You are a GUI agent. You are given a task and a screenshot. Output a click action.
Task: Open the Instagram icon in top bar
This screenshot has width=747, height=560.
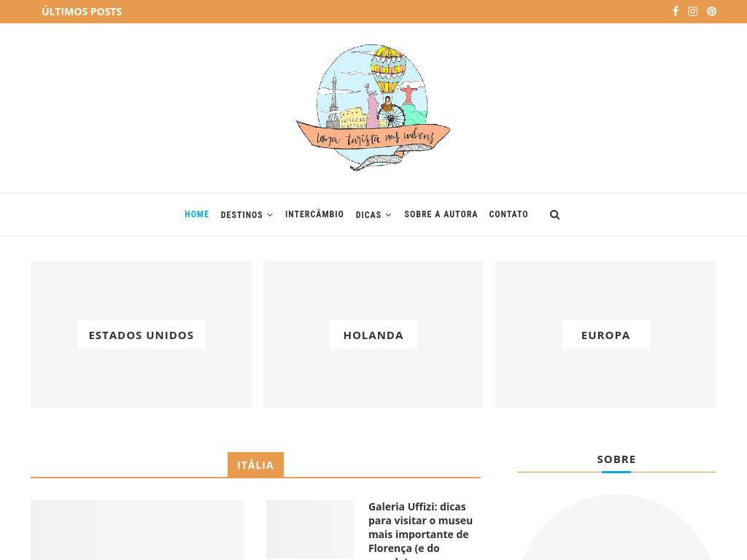click(x=693, y=12)
